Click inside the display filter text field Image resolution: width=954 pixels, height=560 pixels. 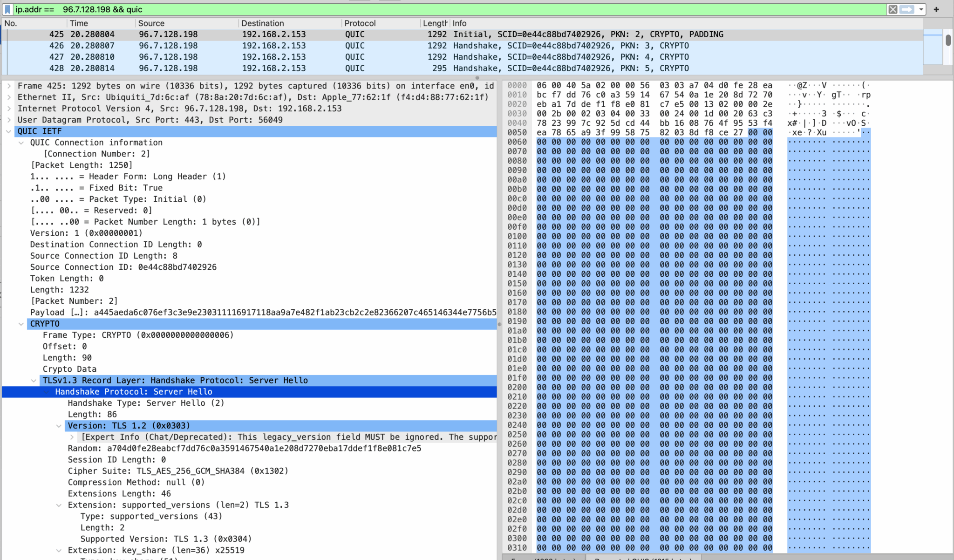point(450,9)
